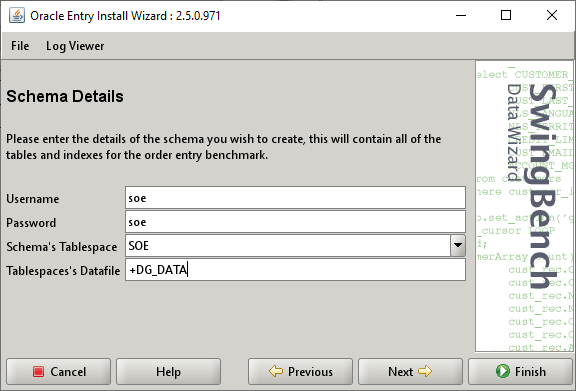Close the Oracle Entry Install Wizard window
Screen dimensions: 576x391
(x=552, y=15)
